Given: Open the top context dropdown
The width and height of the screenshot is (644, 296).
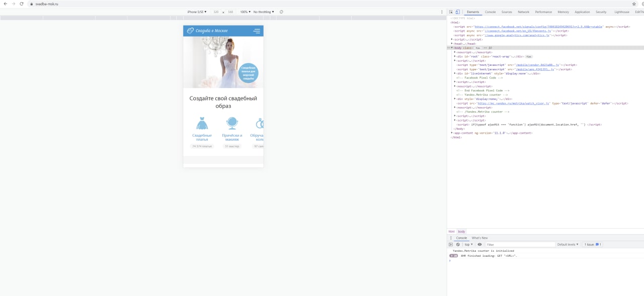Looking at the screenshot, I should 468,244.
